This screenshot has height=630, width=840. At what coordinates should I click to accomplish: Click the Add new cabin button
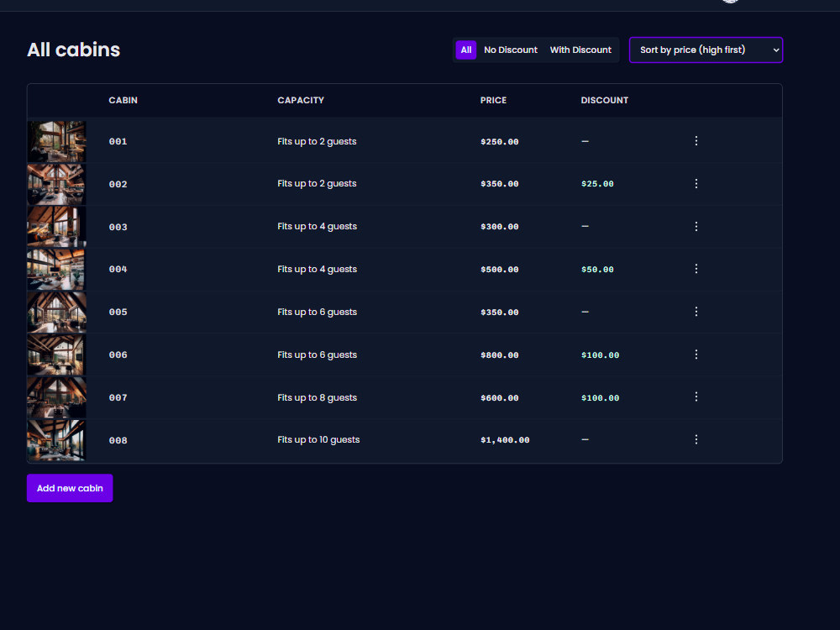70,488
